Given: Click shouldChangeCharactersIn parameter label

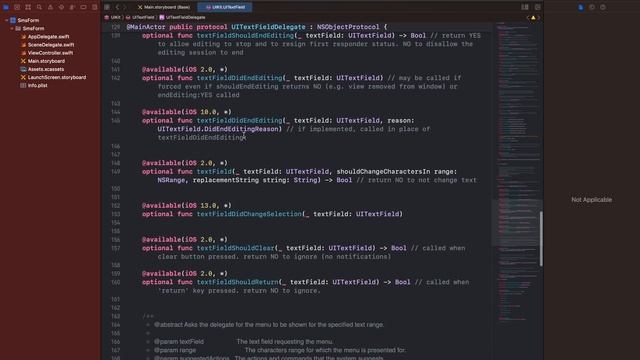Looking at the screenshot, I should point(383,171).
